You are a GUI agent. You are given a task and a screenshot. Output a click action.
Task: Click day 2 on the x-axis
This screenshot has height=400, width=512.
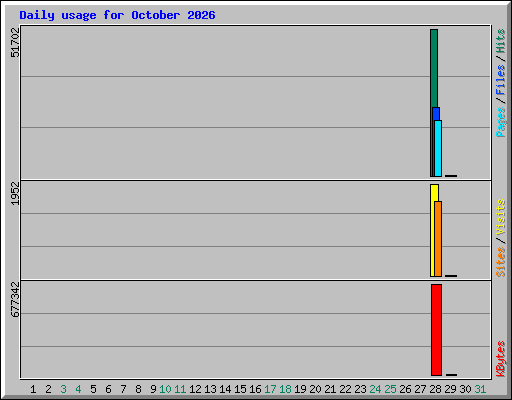(x=48, y=389)
